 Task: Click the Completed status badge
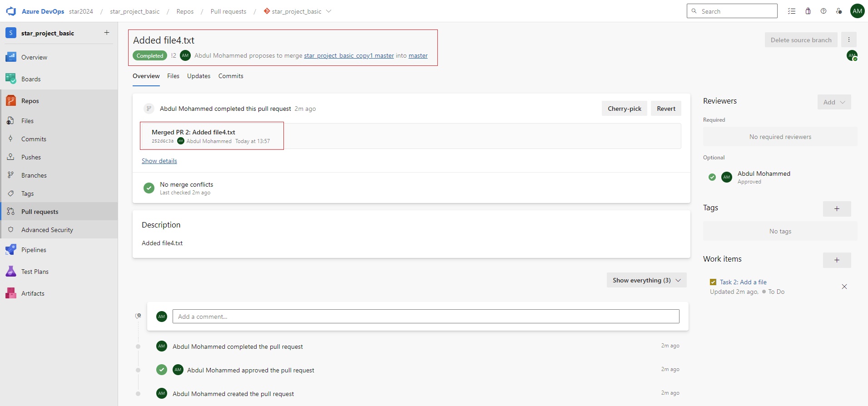[x=150, y=55]
